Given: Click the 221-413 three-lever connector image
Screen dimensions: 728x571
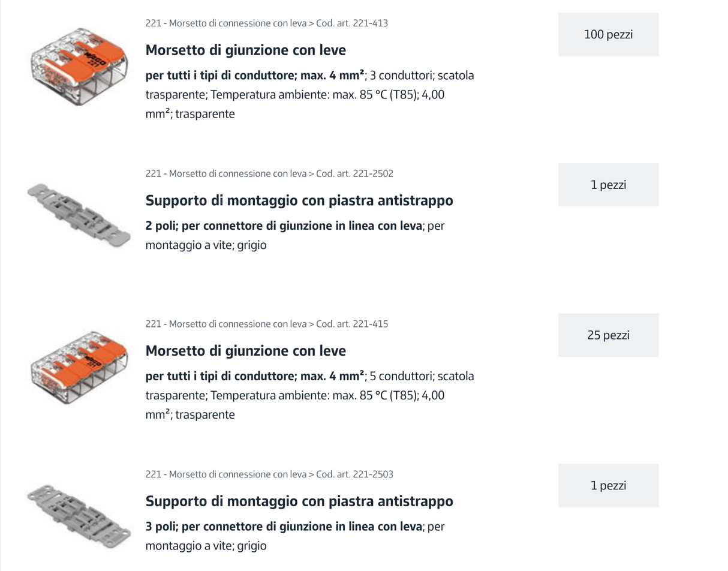Looking at the screenshot, I should coord(79,66).
